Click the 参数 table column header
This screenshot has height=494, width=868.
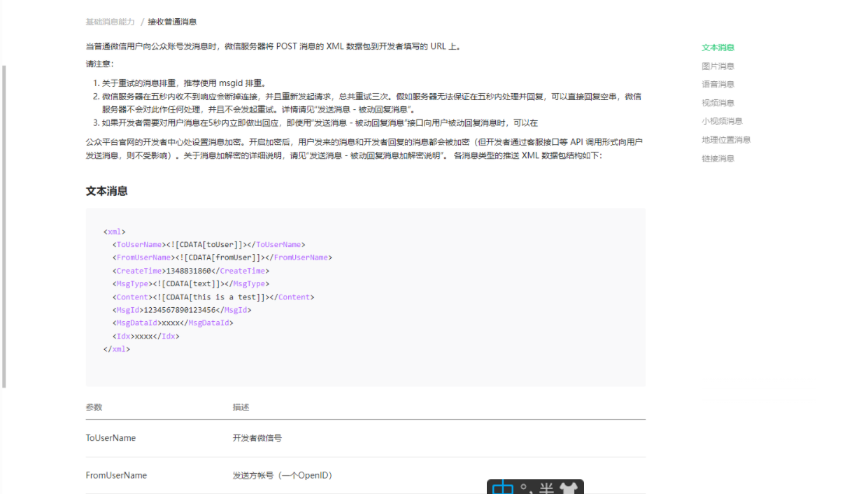(x=94, y=407)
